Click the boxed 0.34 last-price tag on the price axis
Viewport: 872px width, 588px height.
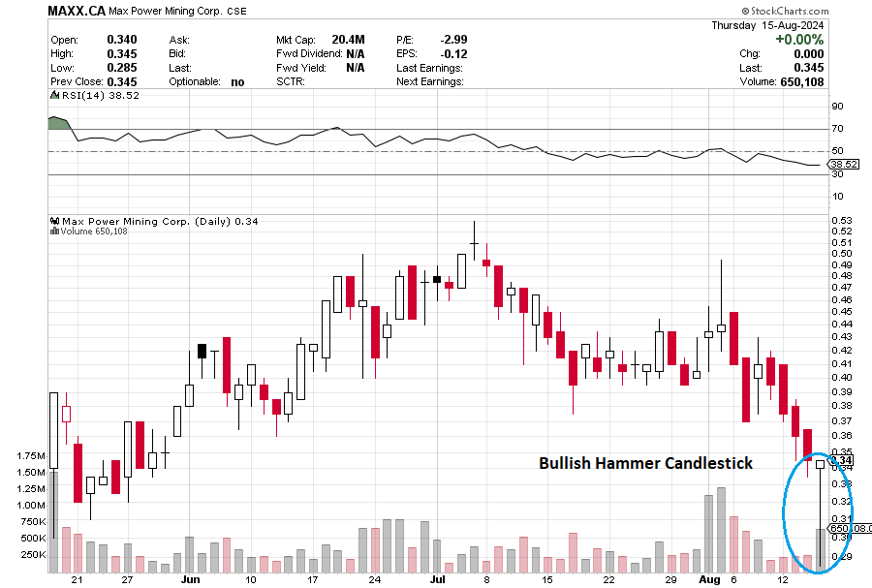coord(842,460)
